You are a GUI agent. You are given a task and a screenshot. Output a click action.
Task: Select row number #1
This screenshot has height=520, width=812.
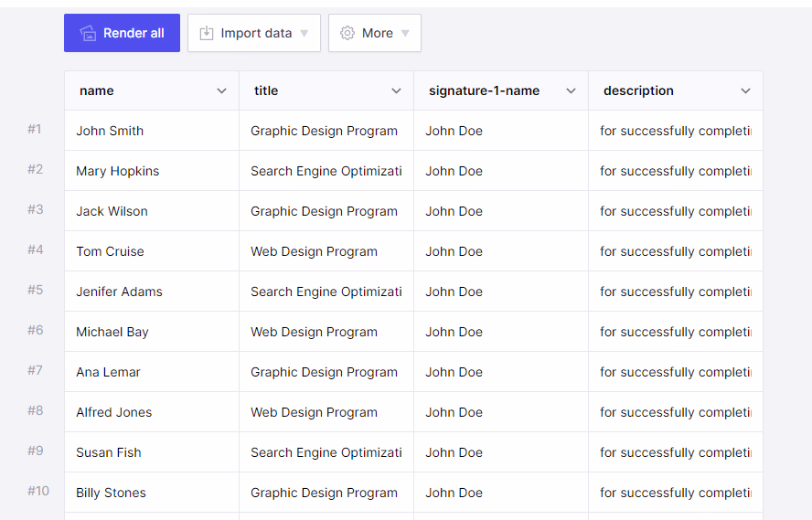point(35,129)
